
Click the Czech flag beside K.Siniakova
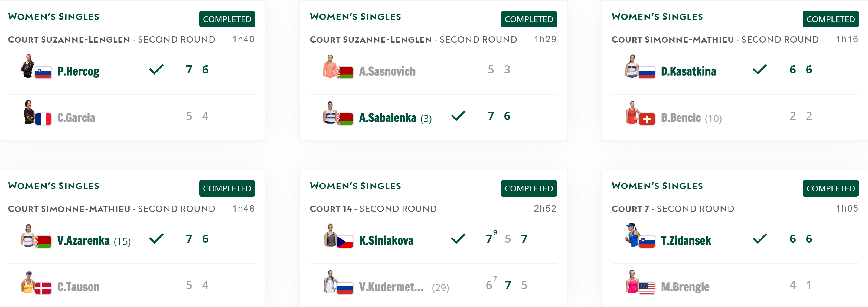345,242
